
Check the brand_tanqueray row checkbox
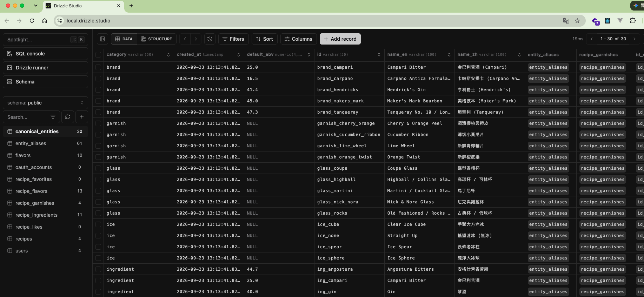pos(98,112)
